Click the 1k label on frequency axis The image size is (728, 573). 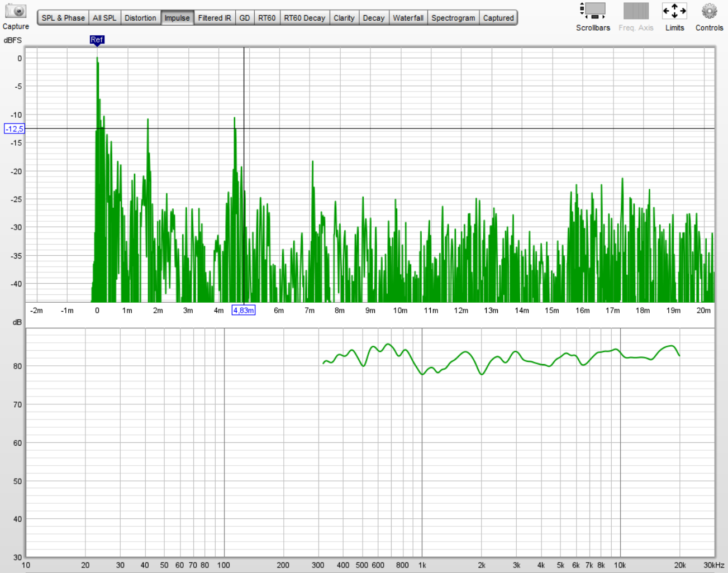pyautogui.click(x=422, y=565)
